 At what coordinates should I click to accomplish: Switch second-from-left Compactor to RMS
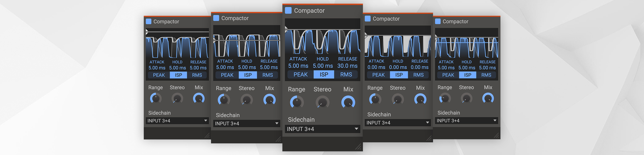[268, 75]
